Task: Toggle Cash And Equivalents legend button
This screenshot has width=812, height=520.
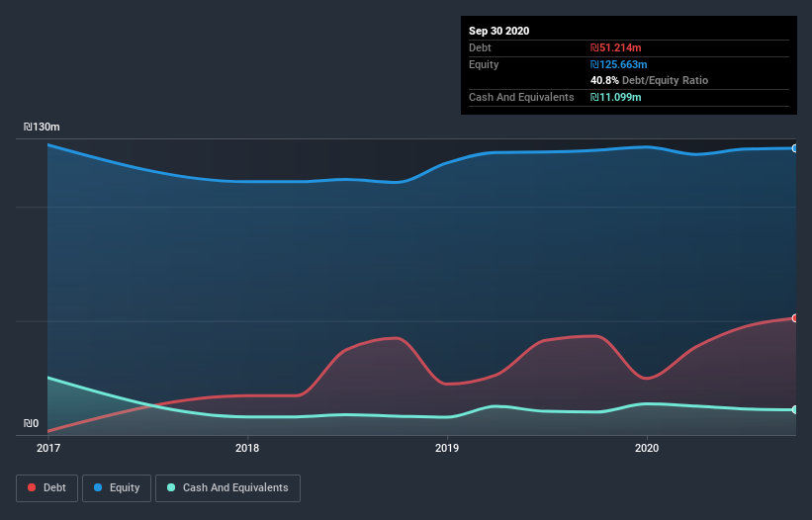Action: click(x=227, y=488)
